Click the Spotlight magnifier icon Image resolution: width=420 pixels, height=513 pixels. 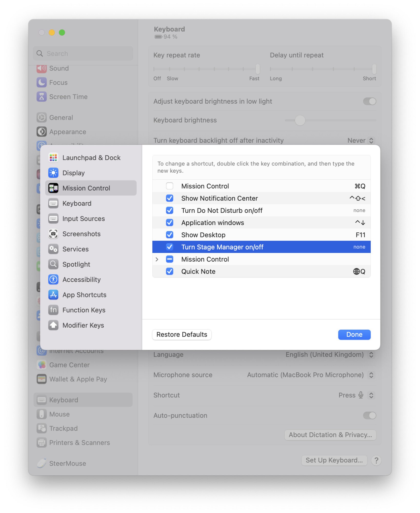pos(53,264)
